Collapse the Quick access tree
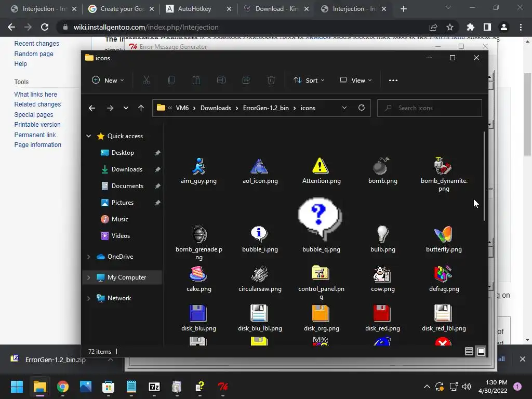532x399 pixels. tap(88, 136)
